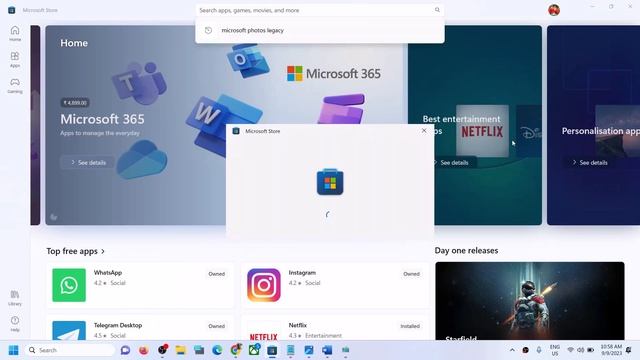Viewport: 640px width, 360px height.
Task: Open the volume tray icon
Action: pos(580,350)
